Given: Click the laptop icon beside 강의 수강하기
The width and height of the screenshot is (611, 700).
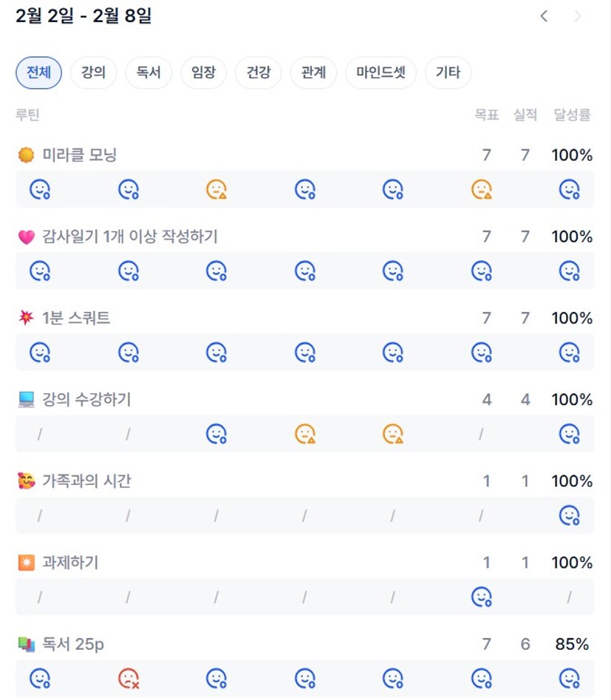Looking at the screenshot, I should click(27, 400).
